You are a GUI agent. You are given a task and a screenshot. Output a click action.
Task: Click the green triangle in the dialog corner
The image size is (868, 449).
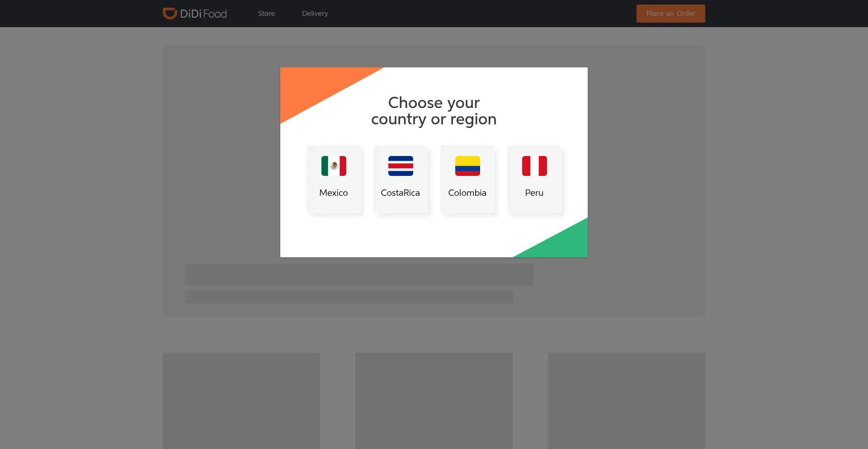(x=565, y=243)
